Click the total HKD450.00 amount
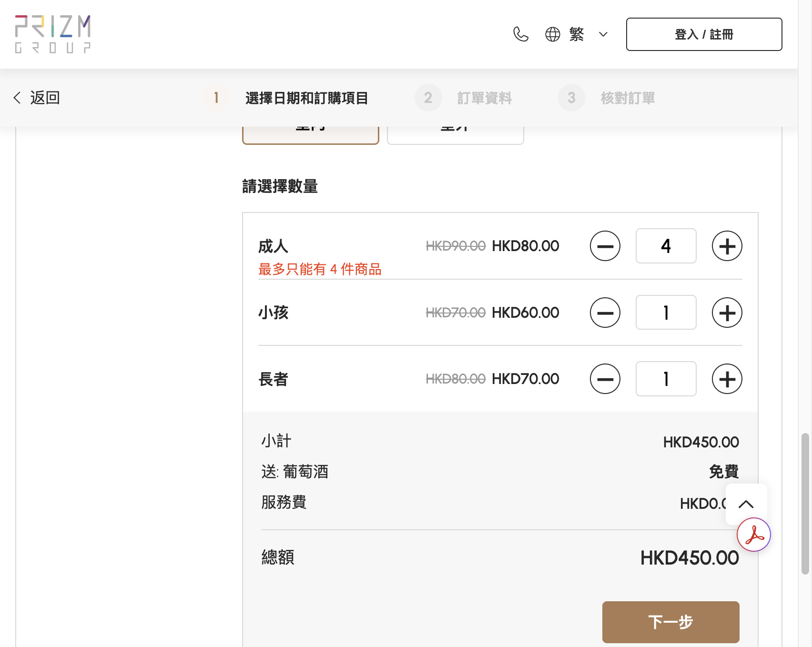Screen dimensions: 812x647 point(689,558)
